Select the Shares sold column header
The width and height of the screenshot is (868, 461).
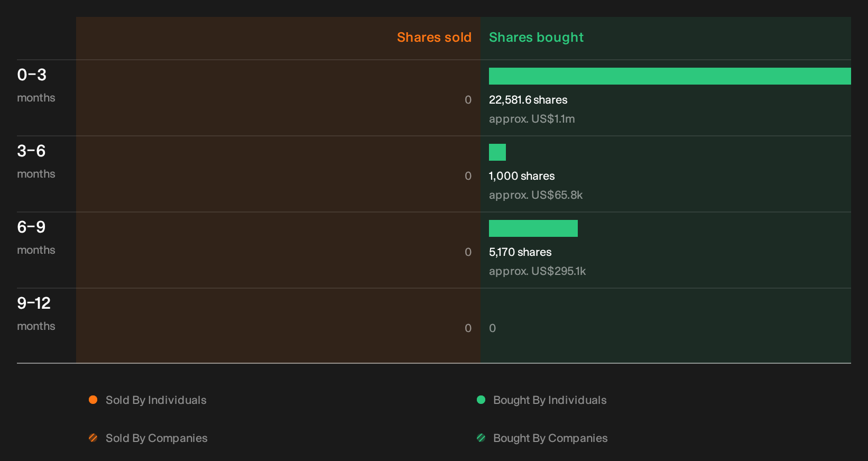(x=434, y=38)
